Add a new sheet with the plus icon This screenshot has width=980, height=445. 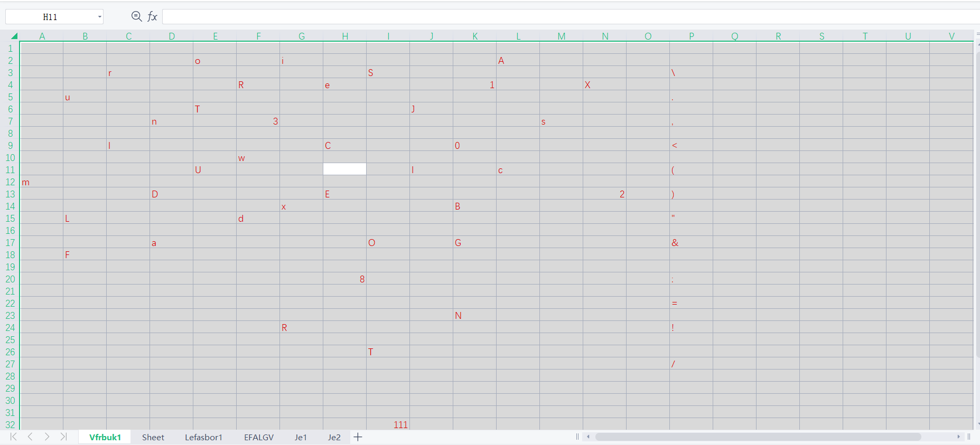click(x=358, y=437)
